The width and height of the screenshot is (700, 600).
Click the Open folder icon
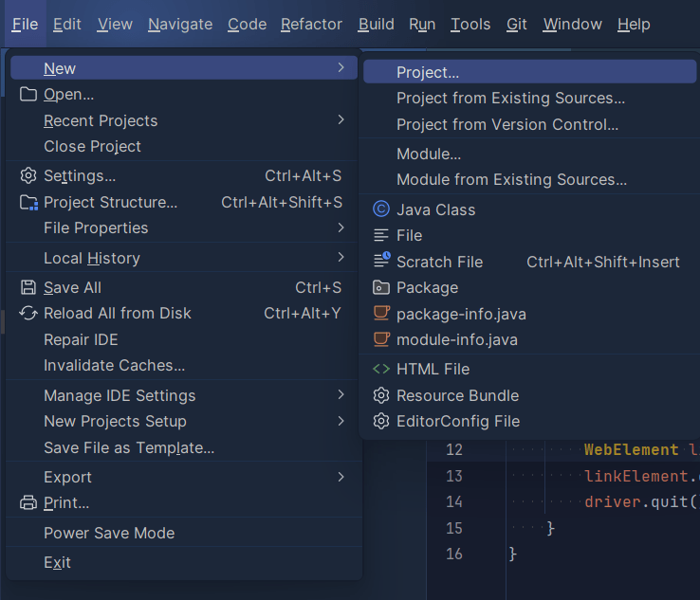coord(28,94)
